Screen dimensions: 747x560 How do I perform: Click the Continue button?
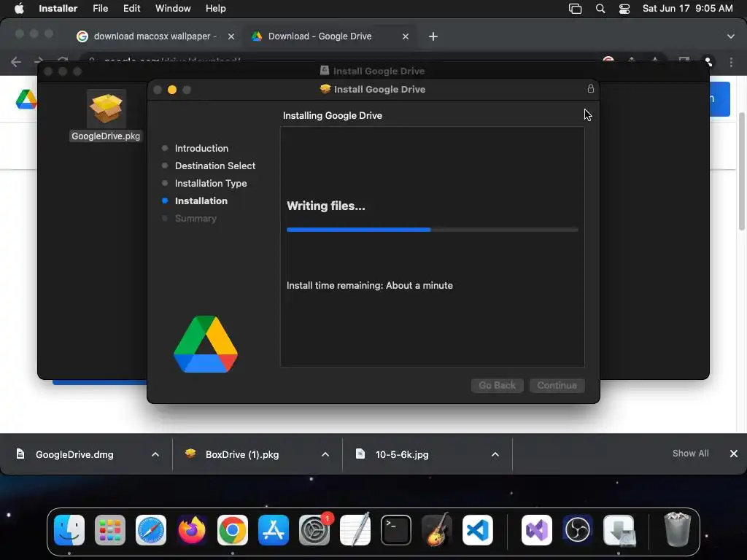click(x=557, y=385)
